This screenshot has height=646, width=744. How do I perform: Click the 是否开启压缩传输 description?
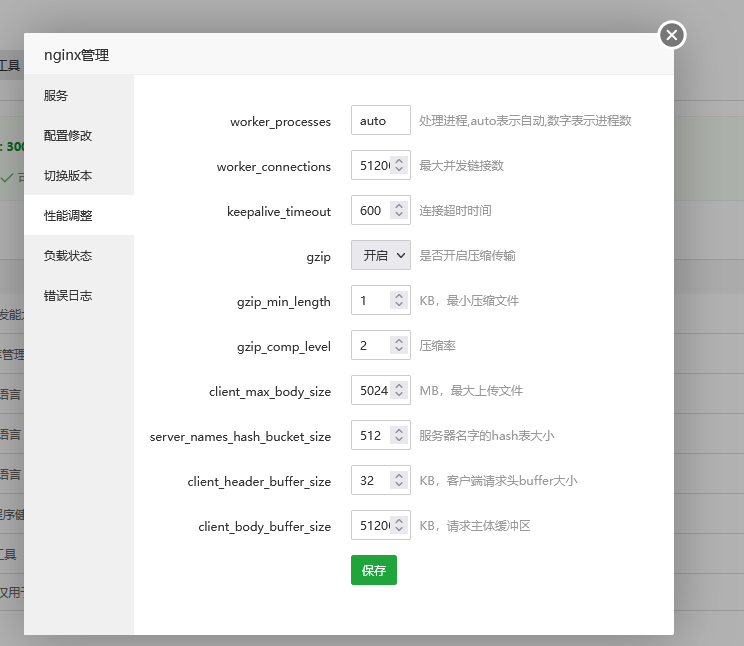click(x=467, y=256)
